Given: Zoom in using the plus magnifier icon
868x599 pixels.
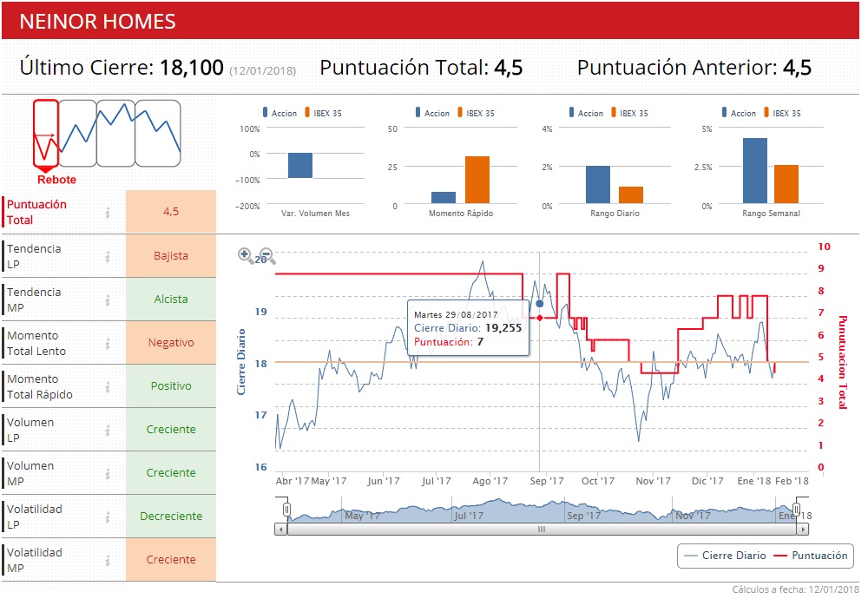Looking at the screenshot, I should (246, 254).
